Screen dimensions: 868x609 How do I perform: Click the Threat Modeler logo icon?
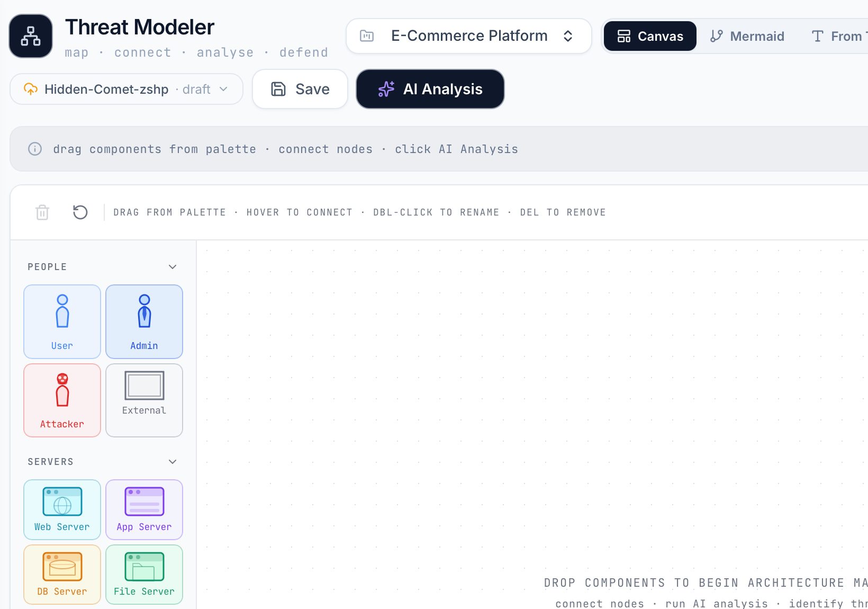31,36
